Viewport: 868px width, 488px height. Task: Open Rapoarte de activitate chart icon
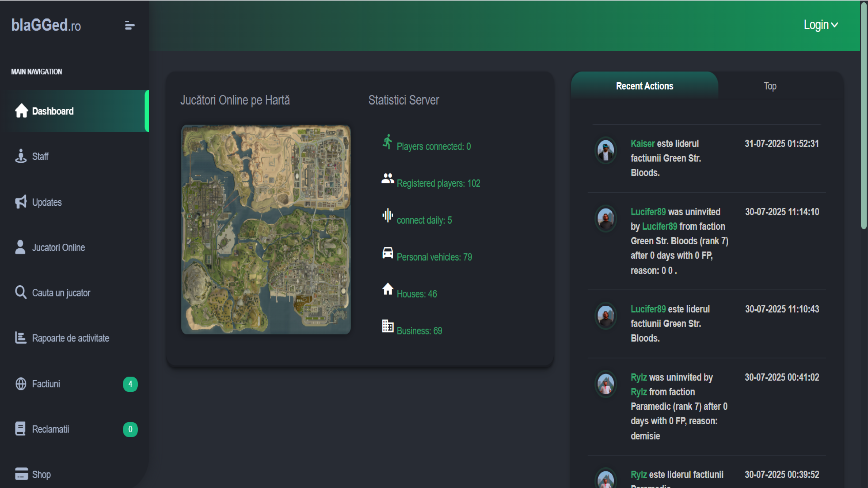click(21, 338)
